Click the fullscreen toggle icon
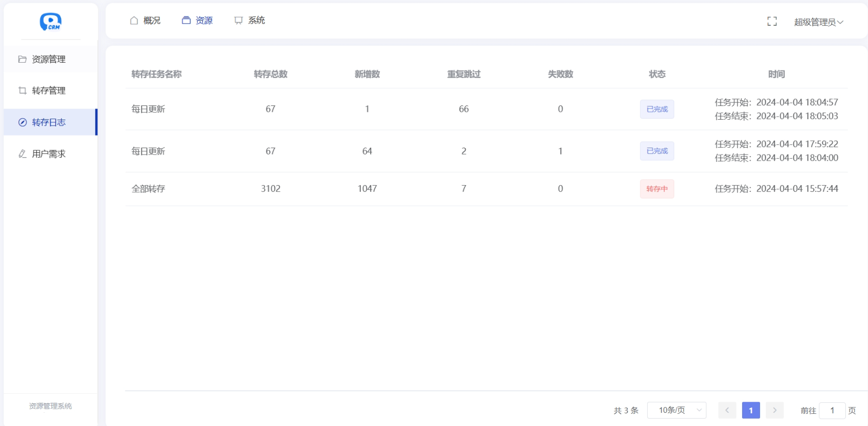 772,22
